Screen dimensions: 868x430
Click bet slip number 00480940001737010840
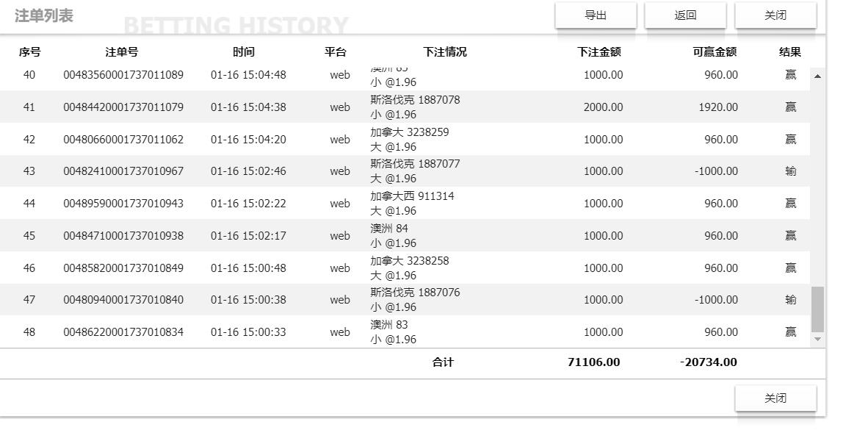[123, 300]
